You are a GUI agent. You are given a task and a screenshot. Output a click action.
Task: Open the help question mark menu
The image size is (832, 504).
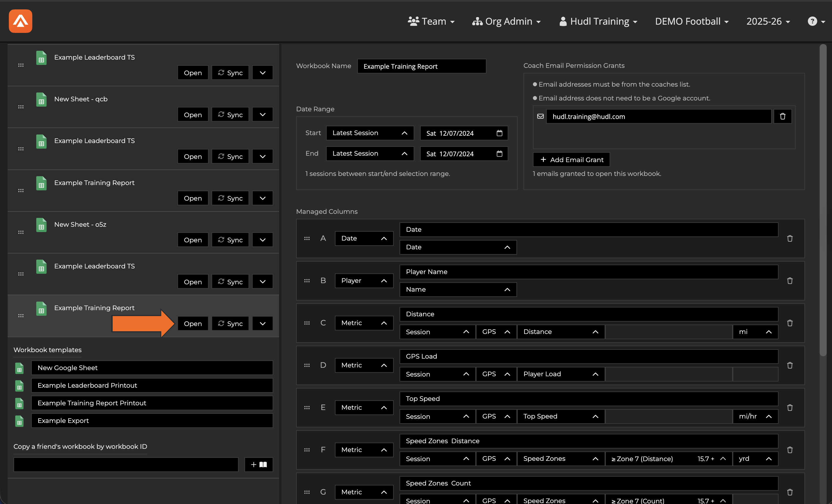point(816,21)
